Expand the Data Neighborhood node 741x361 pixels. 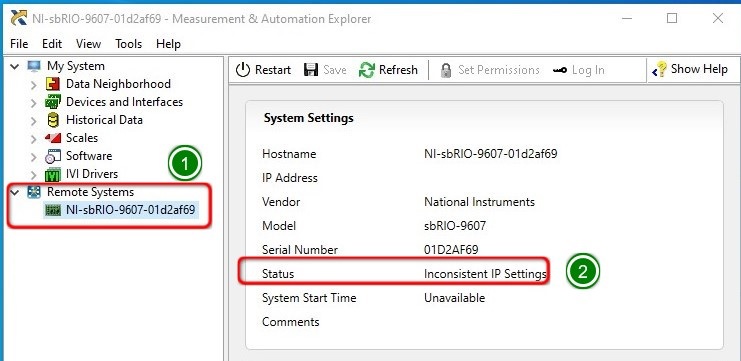coord(34,85)
